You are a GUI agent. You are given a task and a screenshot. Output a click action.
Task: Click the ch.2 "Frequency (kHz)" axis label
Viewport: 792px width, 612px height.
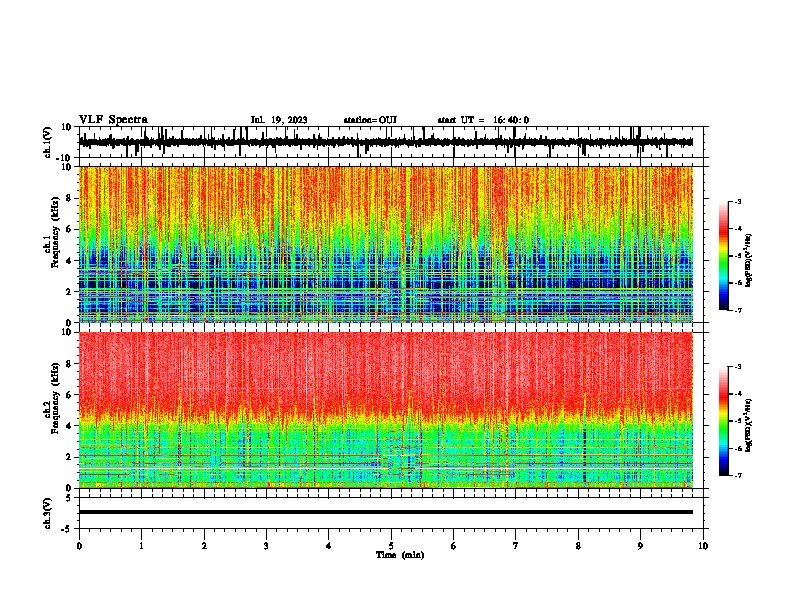coord(55,398)
